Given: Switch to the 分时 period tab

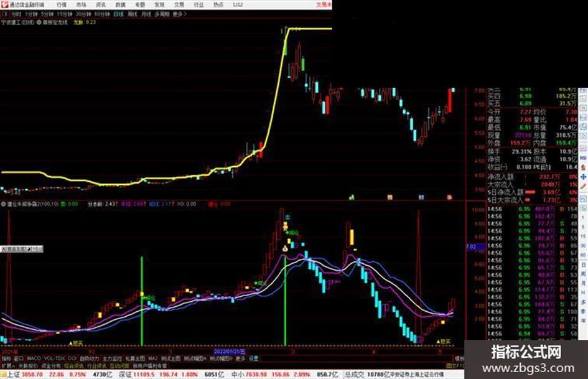Looking at the screenshot, I should [x=16, y=14].
